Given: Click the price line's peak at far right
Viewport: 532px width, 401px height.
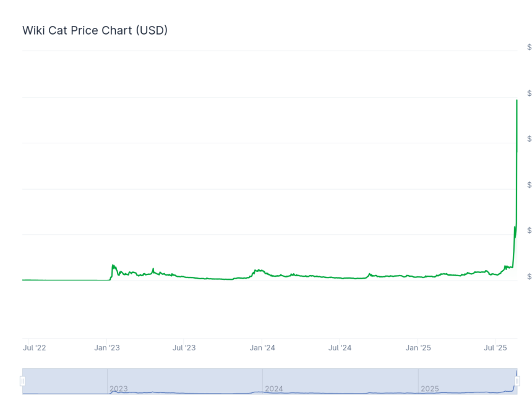Looking at the screenshot, I should [517, 100].
